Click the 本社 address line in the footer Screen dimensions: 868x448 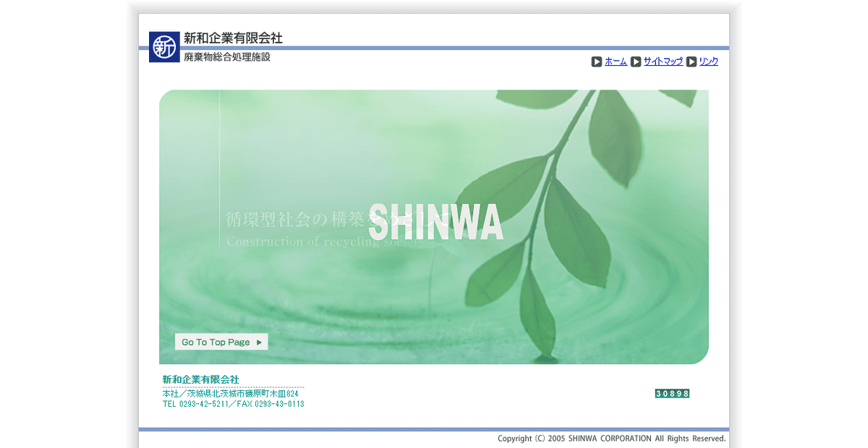tap(230, 392)
